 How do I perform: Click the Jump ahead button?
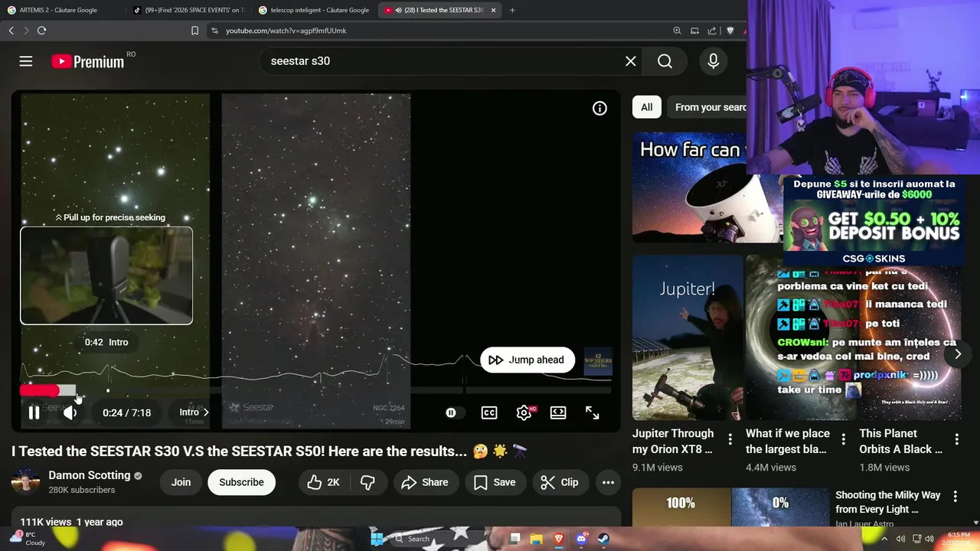[528, 360]
